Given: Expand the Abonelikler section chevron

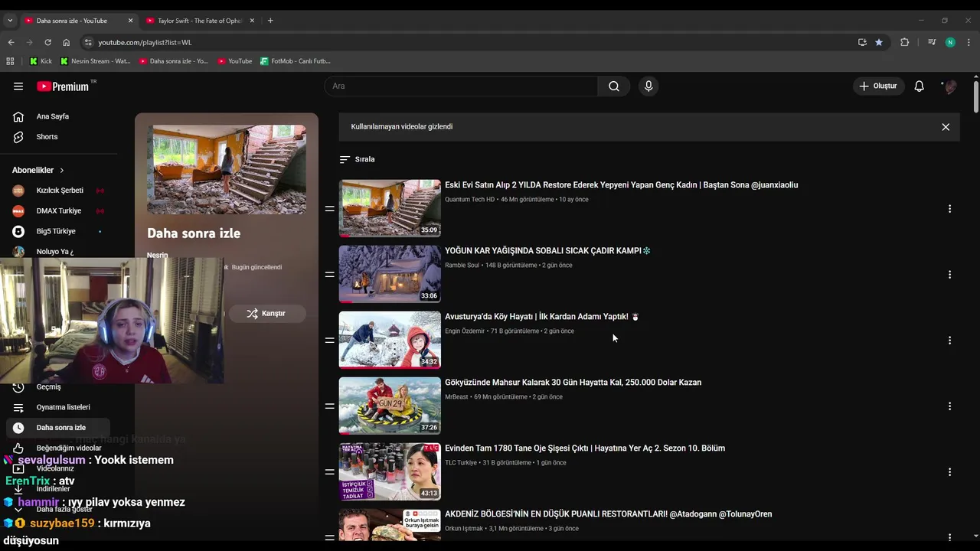Looking at the screenshot, I should click(x=62, y=170).
